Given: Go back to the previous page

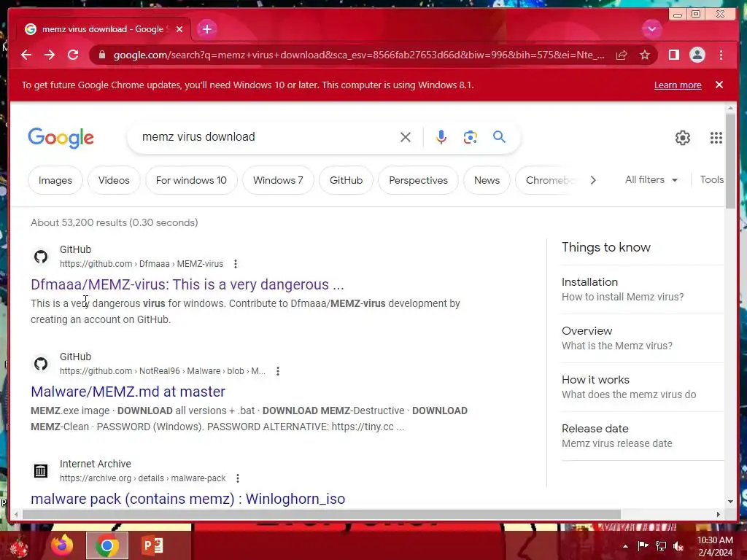Looking at the screenshot, I should click(26, 55).
